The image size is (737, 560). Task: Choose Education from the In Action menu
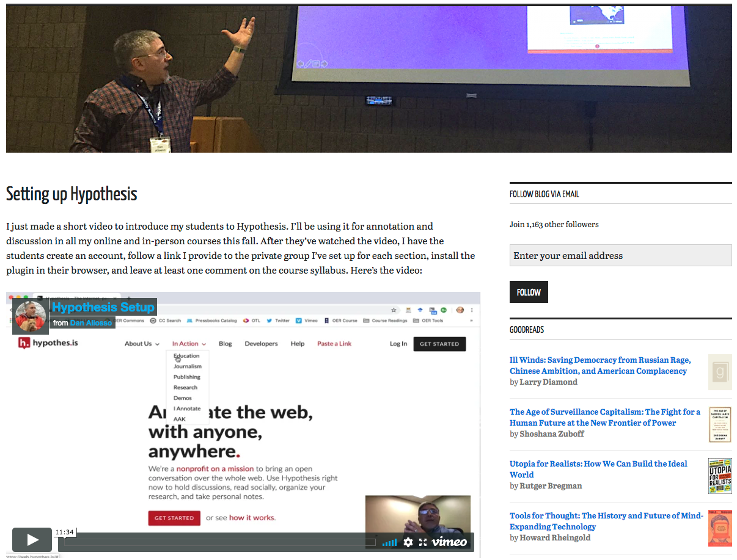tap(186, 356)
